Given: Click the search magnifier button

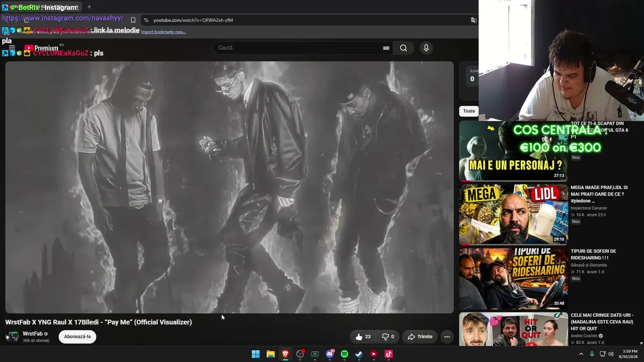Looking at the screenshot, I should [x=404, y=48].
